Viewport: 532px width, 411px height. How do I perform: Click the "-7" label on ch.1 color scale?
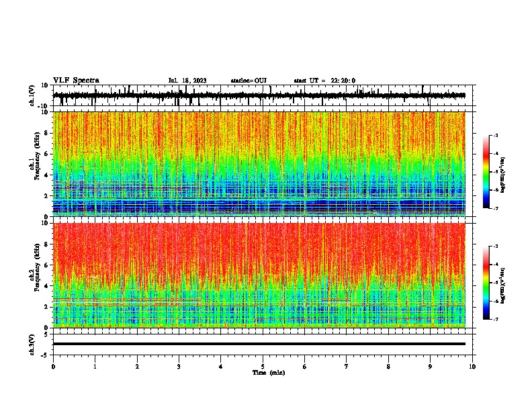496,208
